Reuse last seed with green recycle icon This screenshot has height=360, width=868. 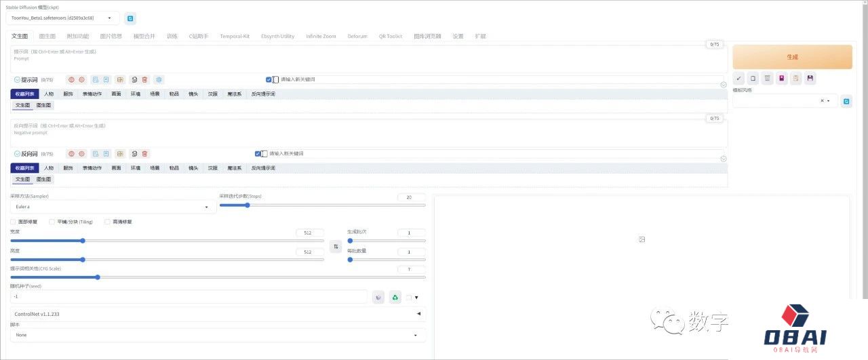395,297
